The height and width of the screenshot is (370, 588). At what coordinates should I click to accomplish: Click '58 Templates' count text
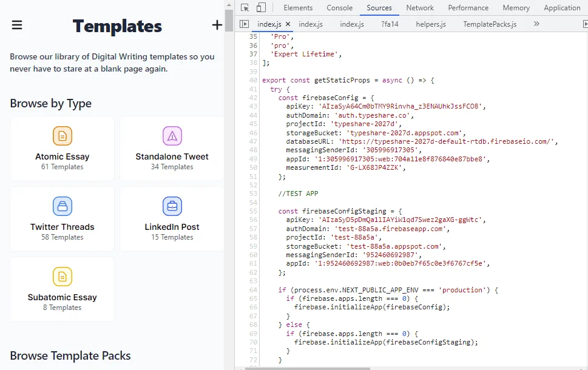(63, 237)
